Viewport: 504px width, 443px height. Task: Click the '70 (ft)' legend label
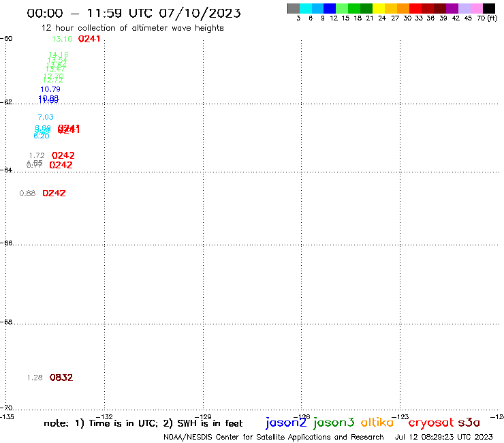(487, 18)
